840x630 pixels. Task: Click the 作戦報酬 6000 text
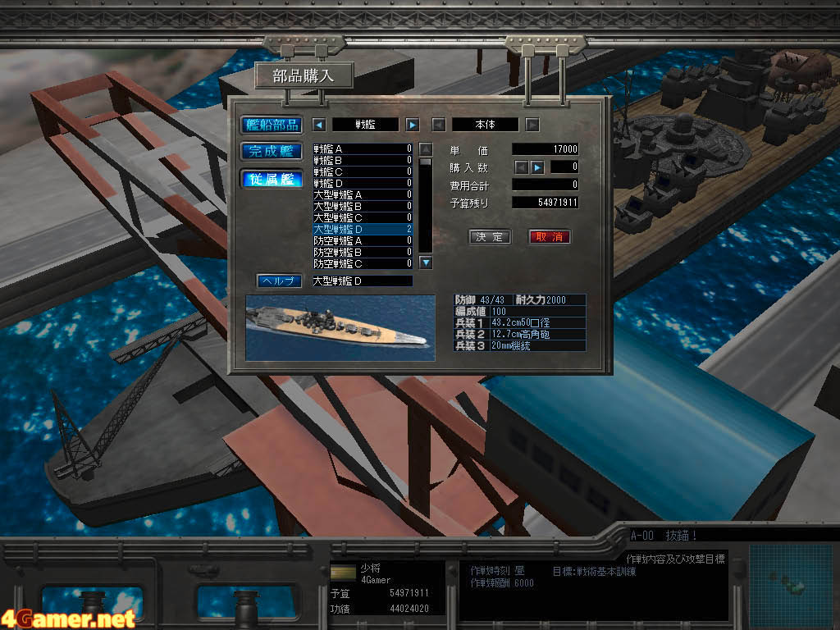[x=502, y=583]
